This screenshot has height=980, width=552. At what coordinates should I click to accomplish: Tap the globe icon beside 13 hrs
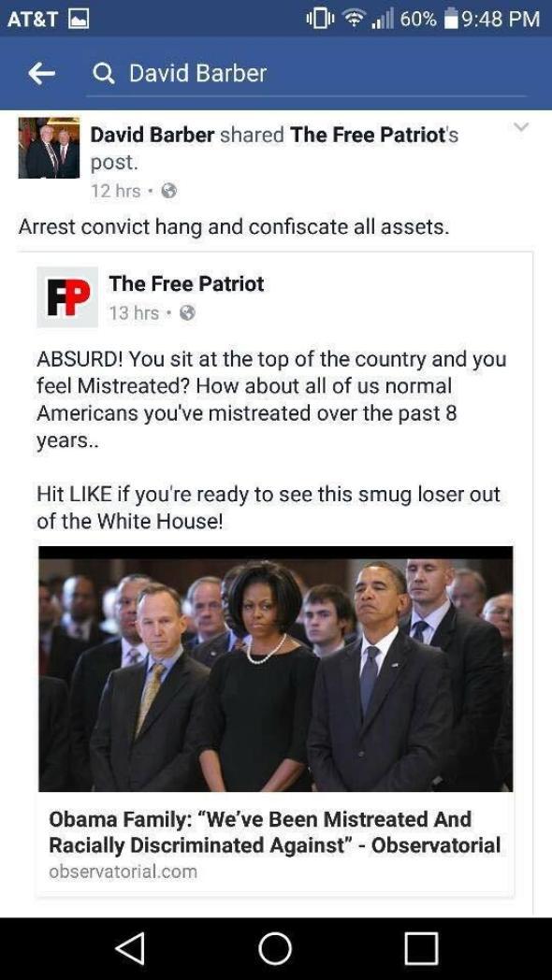[187, 312]
